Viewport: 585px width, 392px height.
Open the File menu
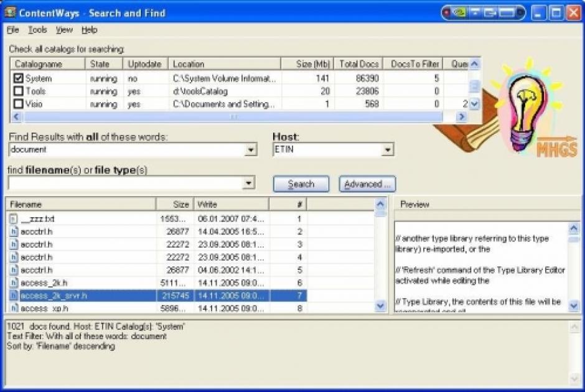[12, 30]
